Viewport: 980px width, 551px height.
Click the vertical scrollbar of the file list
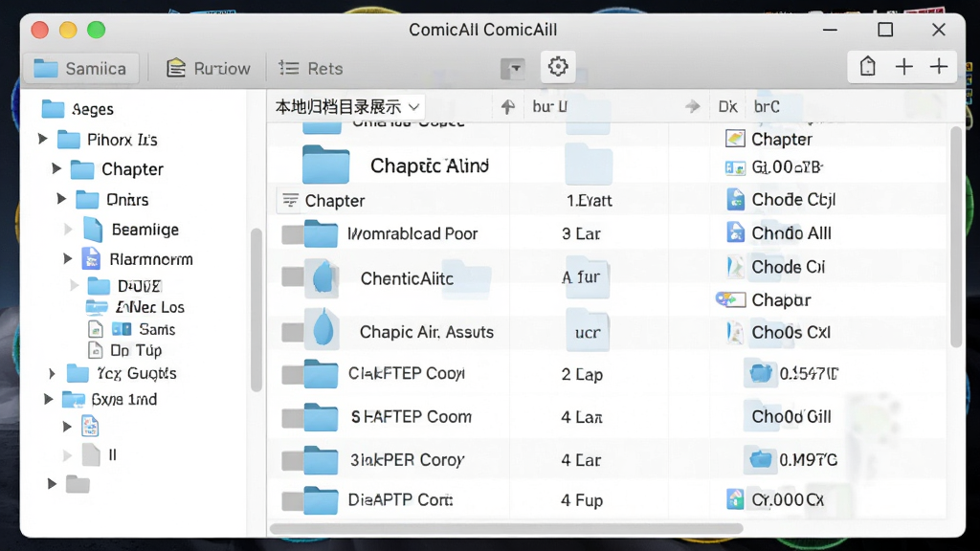[x=956, y=237]
